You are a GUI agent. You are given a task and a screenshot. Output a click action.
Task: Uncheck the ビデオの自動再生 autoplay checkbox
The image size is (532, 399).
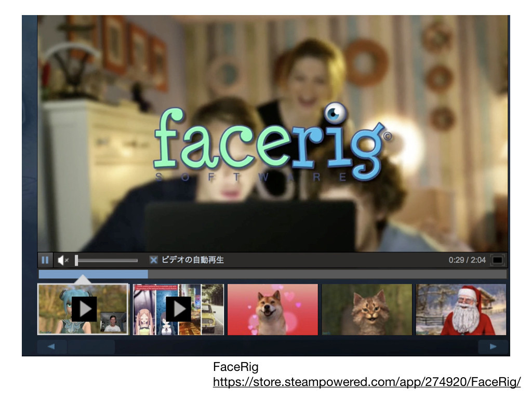[153, 260]
